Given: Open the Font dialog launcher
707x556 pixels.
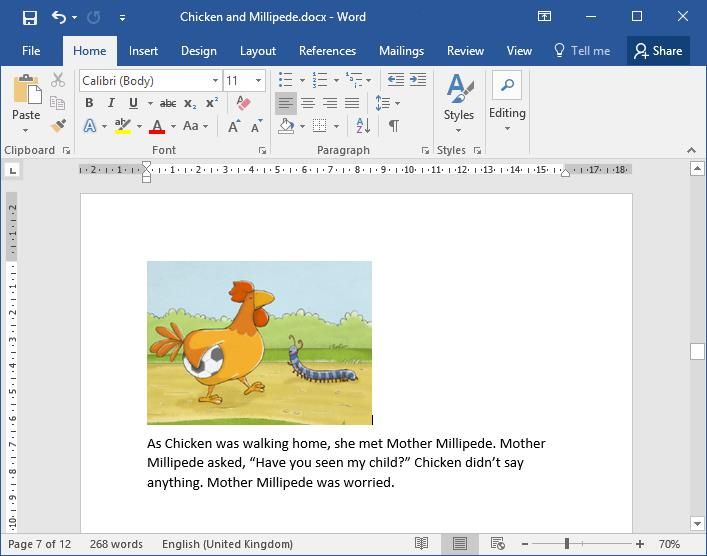Looking at the screenshot, I should pos(262,151).
